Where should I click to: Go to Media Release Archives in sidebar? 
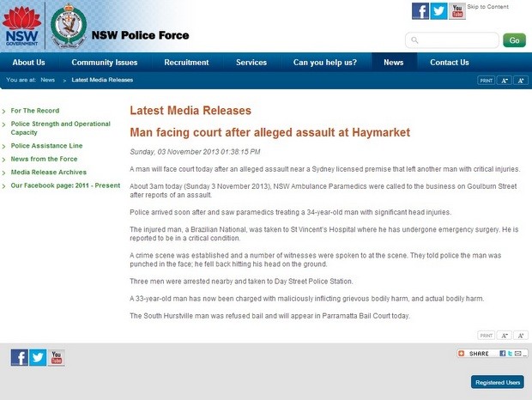51,172
